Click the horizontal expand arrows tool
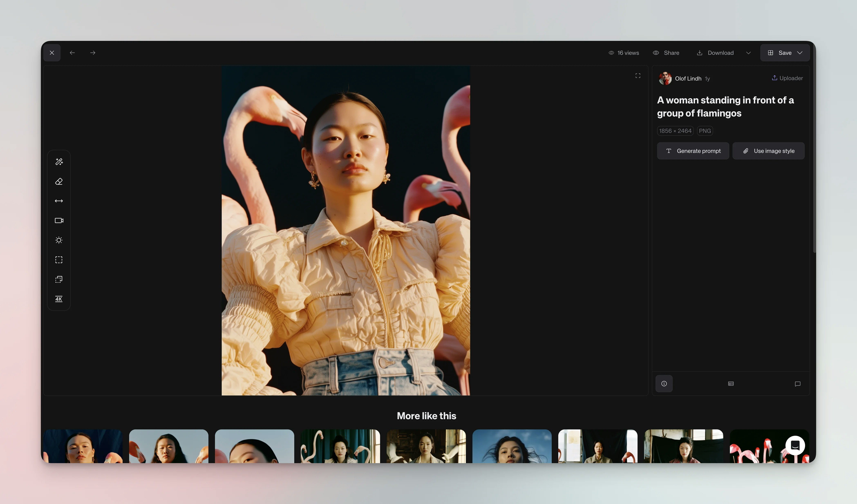Screen dimensions: 857x504 pos(59,201)
